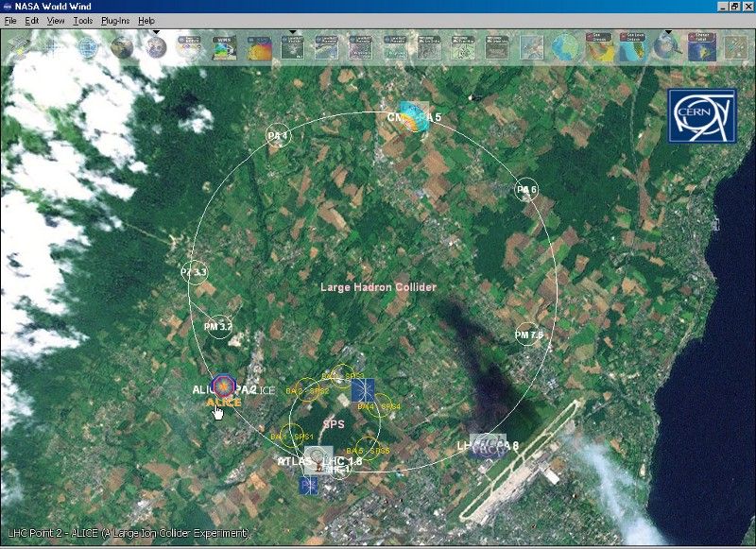Image resolution: width=756 pixels, height=549 pixels.
Task: Click the ATLAS detector icon
Action: [x=318, y=459]
